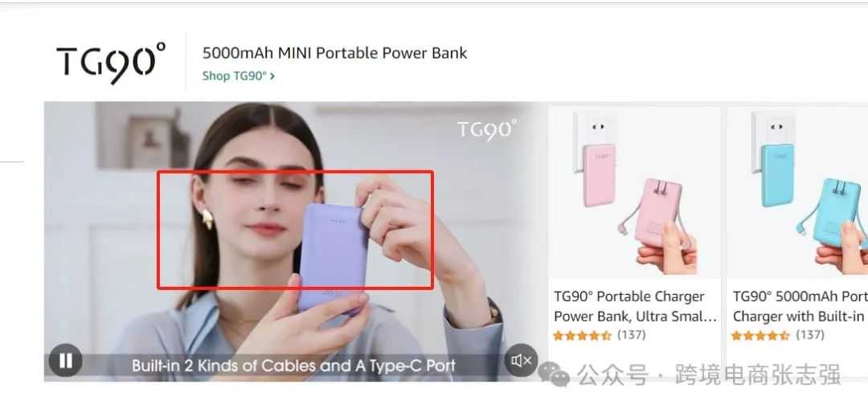Image resolution: width=868 pixels, height=409 pixels.
Task: Click the woman's gold earring in video
Action: tap(207, 219)
